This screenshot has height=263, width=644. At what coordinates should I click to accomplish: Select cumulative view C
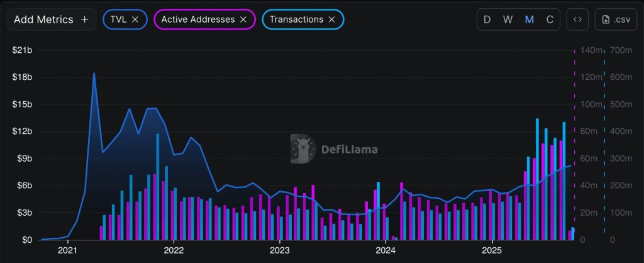tap(550, 20)
